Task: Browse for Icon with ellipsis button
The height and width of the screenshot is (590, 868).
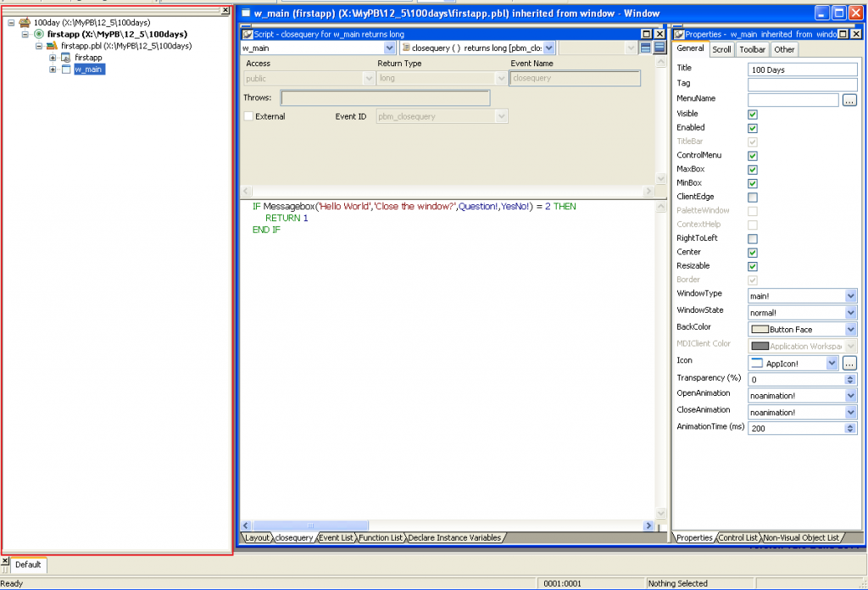Action: [849, 363]
